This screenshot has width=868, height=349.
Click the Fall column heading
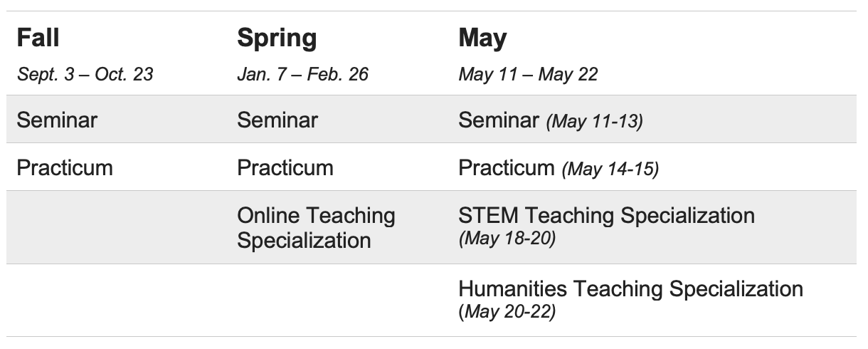38,38
